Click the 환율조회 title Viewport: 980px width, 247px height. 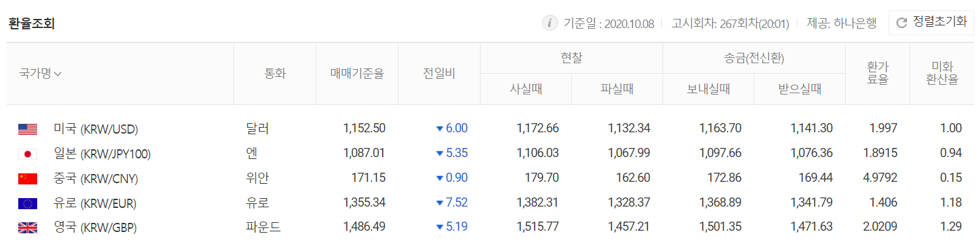click(x=31, y=23)
